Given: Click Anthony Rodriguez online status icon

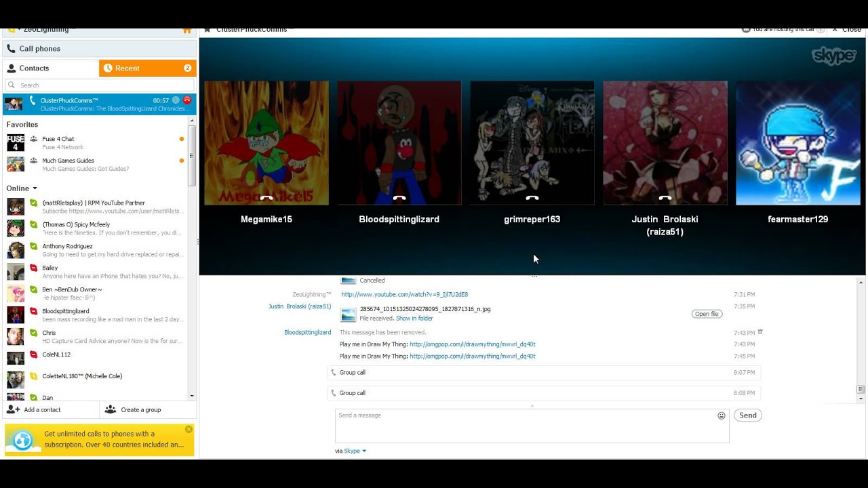Looking at the screenshot, I should (x=33, y=246).
